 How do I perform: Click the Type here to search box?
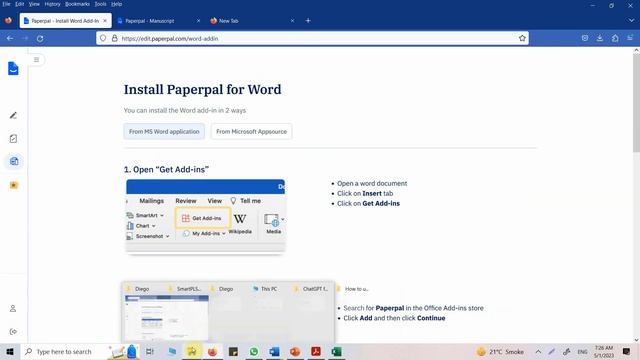(x=64, y=351)
